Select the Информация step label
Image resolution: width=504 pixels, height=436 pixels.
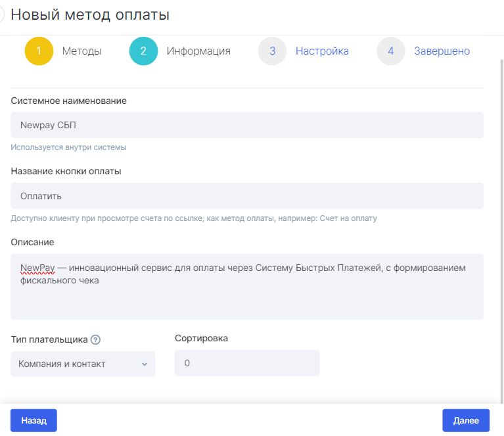click(198, 51)
